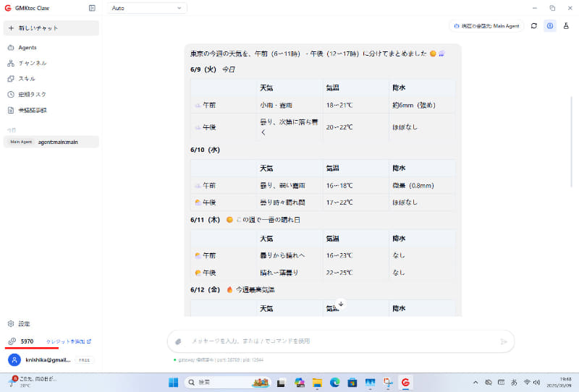Click the GMKtec Claw taskbar icon
The height and width of the screenshot is (392, 579).
tap(405, 383)
